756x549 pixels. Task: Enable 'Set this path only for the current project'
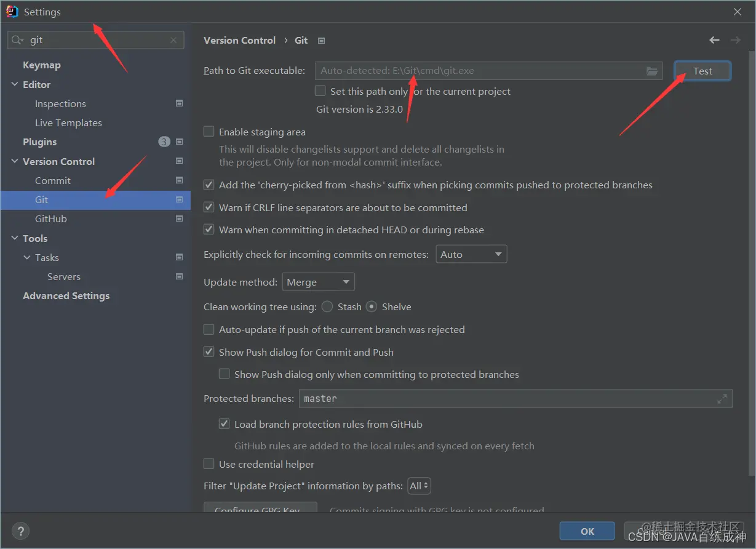[x=320, y=91]
